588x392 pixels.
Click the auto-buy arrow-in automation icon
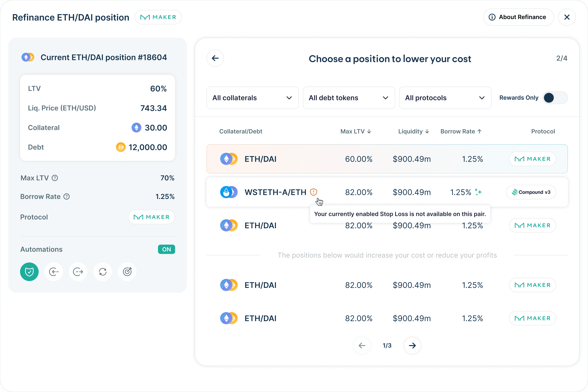(x=54, y=272)
